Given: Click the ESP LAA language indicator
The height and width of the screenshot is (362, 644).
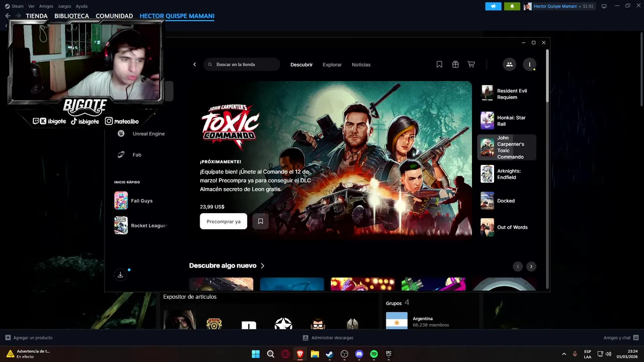Looking at the screenshot, I should click(588, 354).
